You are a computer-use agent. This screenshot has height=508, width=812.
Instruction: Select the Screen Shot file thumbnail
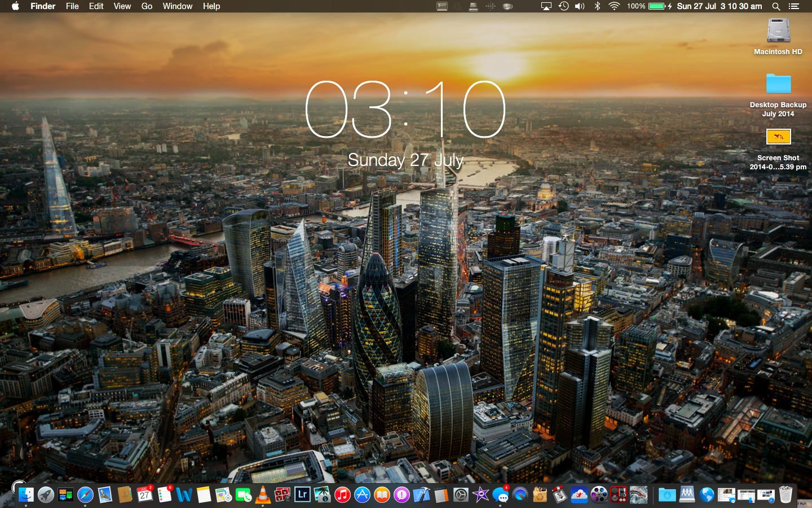(778, 137)
